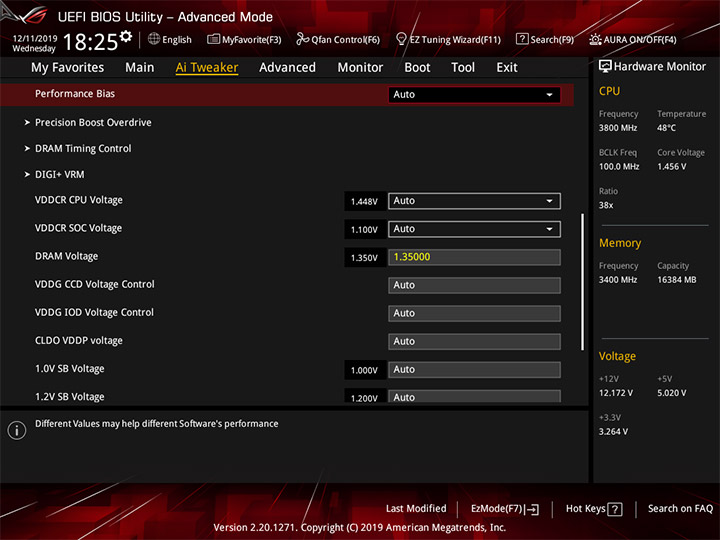This screenshot has height=540, width=720.
Task: Click the 1.2V SB Voltage field
Action: 474,396
